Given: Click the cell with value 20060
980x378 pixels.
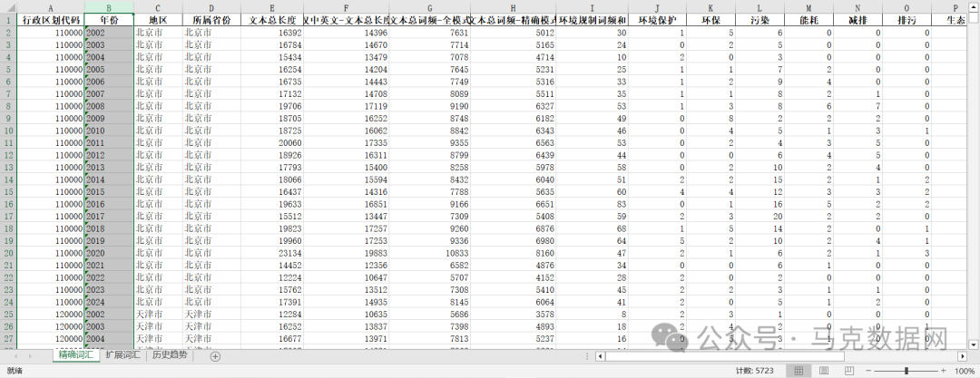Looking at the screenshot, I should pyautogui.click(x=272, y=142).
